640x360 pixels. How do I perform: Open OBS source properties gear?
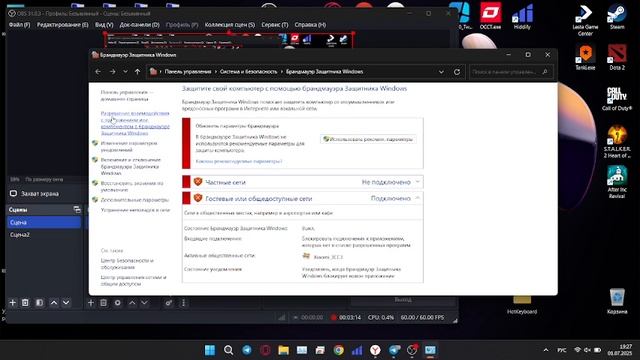(x=118, y=303)
